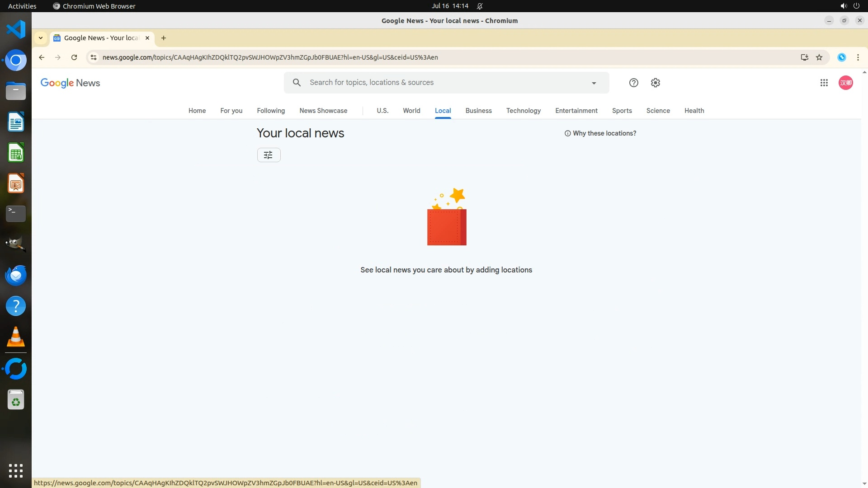Bookmark this page with star icon
868x488 pixels.
pyautogui.click(x=819, y=57)
